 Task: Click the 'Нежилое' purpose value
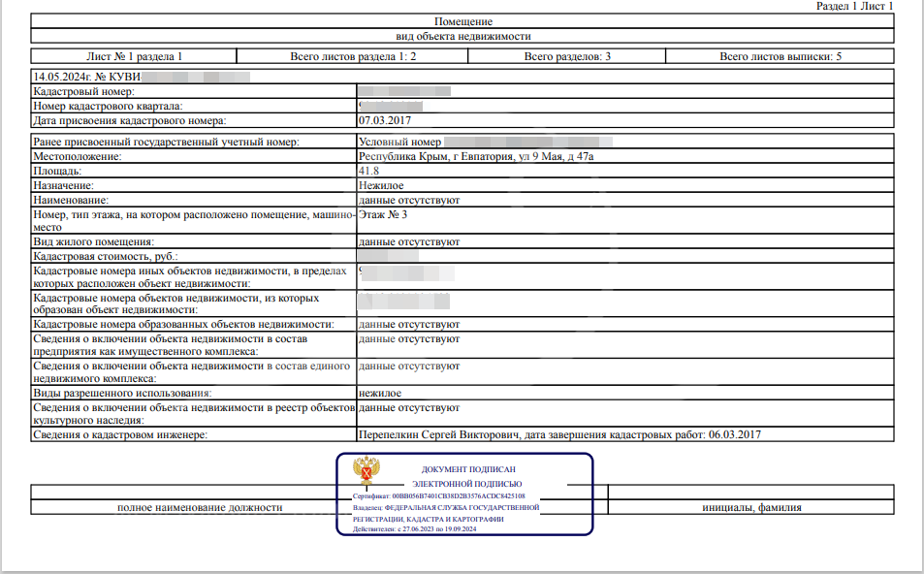coord(381,185)
